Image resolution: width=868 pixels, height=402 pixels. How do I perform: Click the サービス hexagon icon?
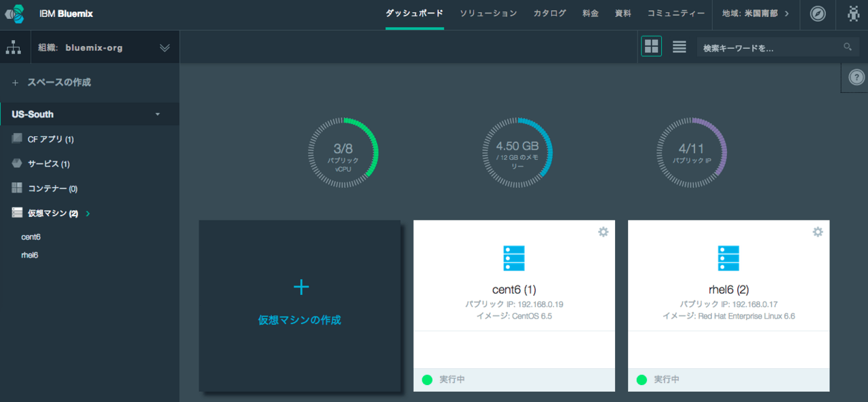coord(17,163)
